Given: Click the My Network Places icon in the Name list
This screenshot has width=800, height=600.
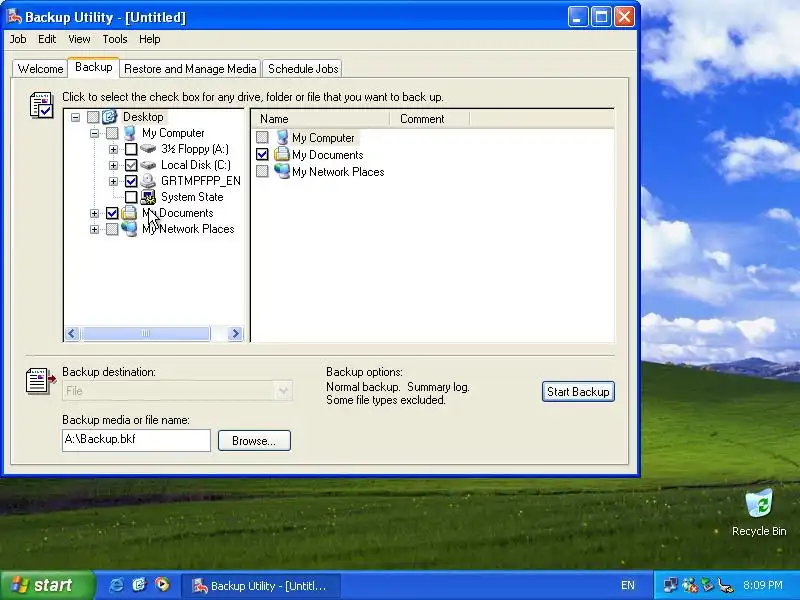Looking at the screenshot, I should tap(282, 171).
